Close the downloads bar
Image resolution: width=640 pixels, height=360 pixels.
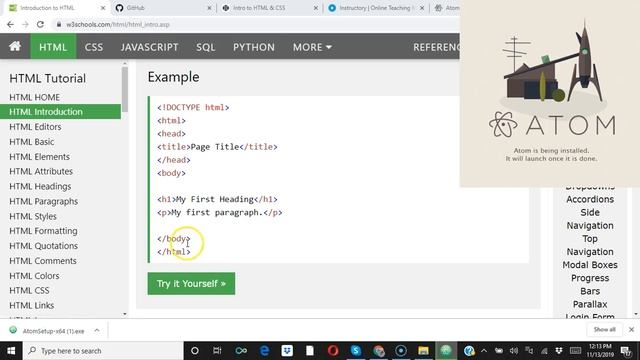click(x=631, y=329)
